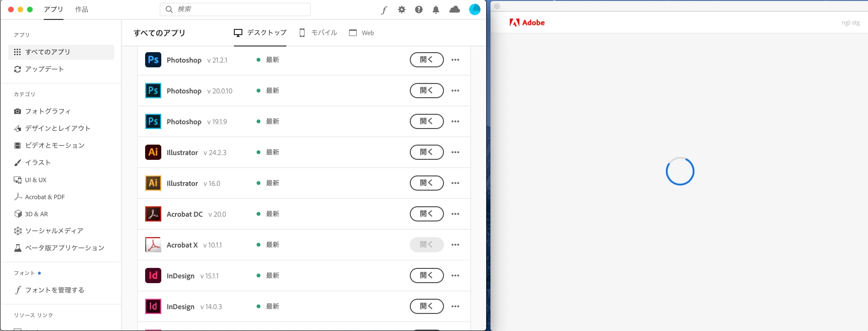868x331 pixels.
Task: Click the リソース リンク section label
Action: (x=33, y=315)
